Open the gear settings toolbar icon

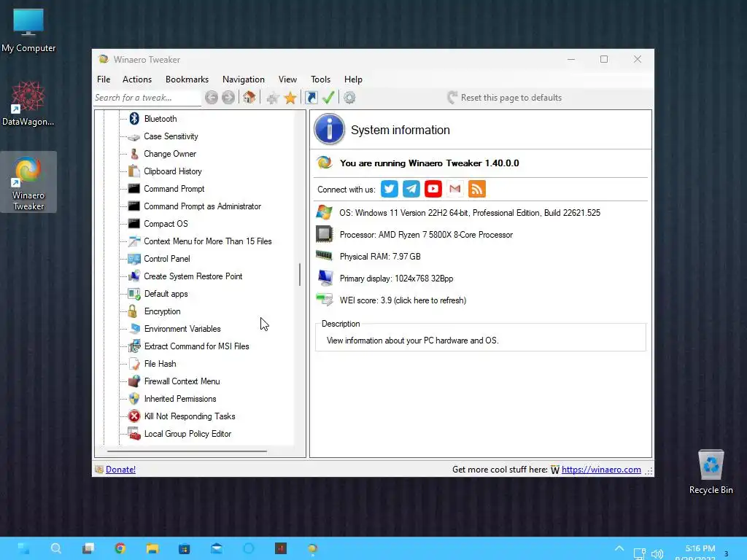[349, 98]
